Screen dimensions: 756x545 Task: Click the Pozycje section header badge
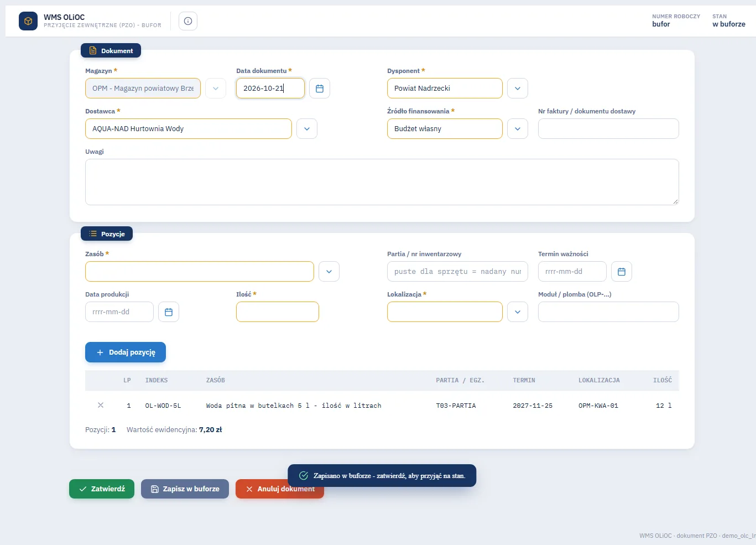pos(107,234)
